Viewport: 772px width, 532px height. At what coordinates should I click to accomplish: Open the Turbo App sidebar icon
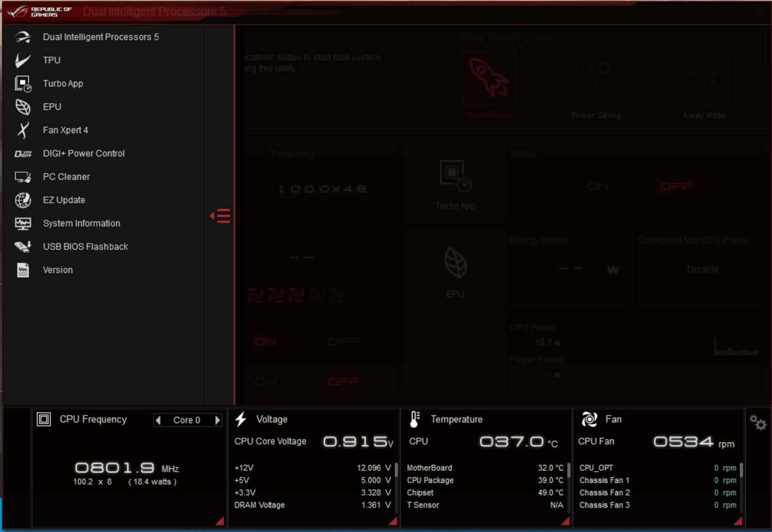point(22,83)
